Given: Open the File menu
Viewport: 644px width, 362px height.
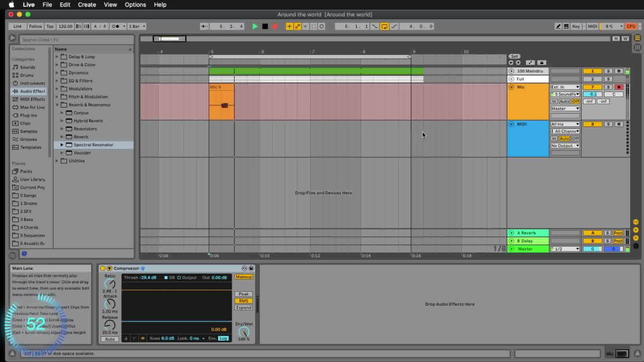Looking at the screenshot, I should point(47,5).
